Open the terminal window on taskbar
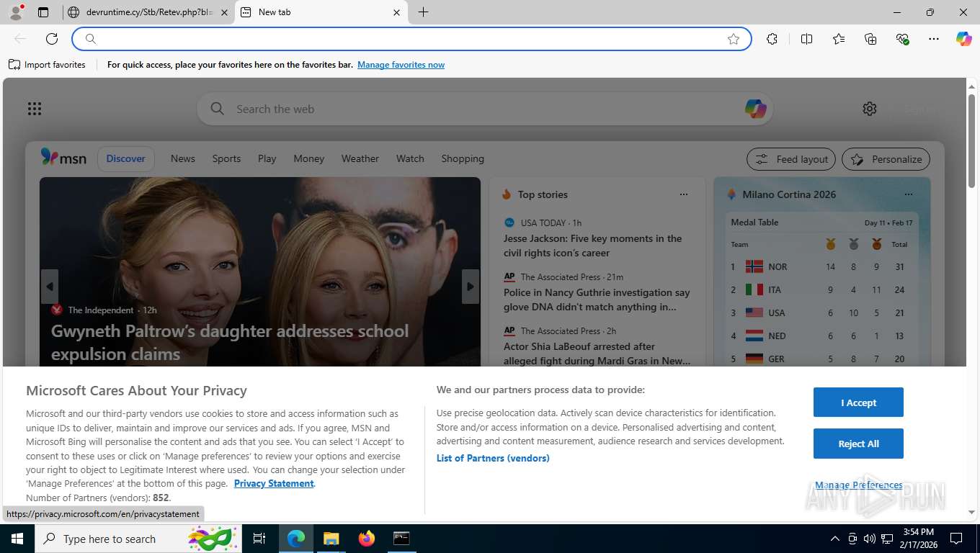This screenshot has width=980, height=553. coord(401,538)
